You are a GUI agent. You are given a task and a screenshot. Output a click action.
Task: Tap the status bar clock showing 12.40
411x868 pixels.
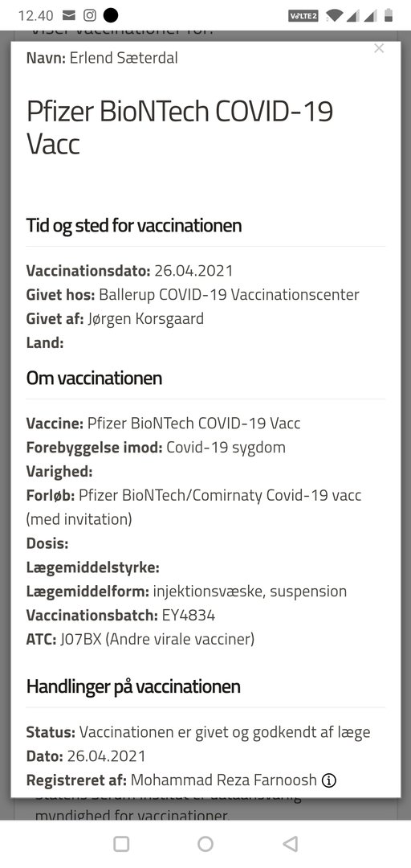(x=36, y=15)
